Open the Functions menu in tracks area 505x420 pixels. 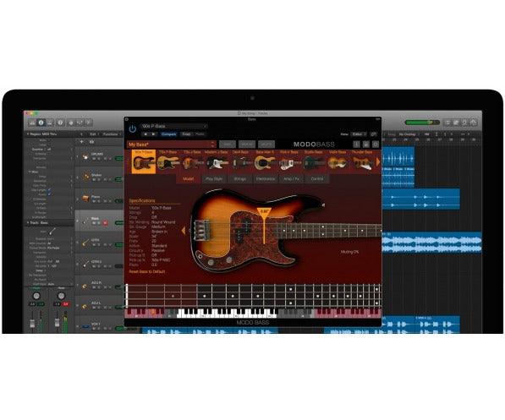pos(110,134)
